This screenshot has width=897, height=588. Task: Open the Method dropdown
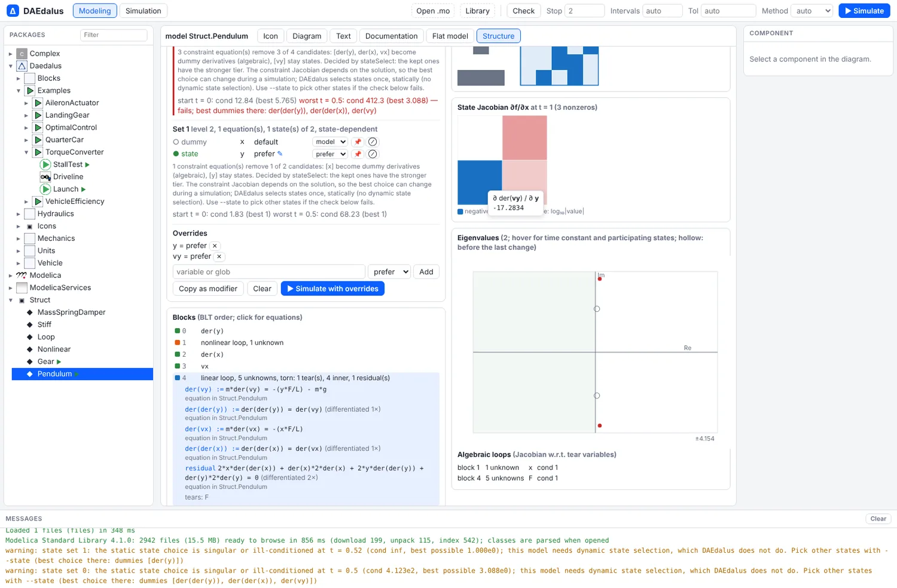[x=812, y=11]
